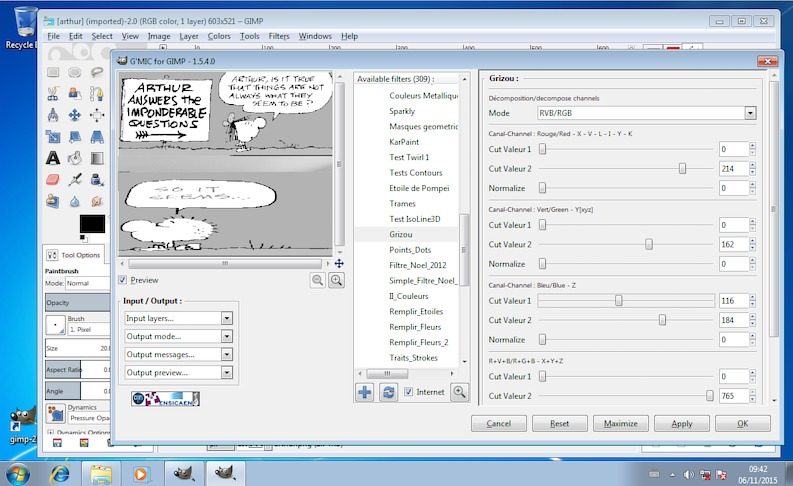
Task: Select the Smudge tool
Action: [x=97, y=201]
